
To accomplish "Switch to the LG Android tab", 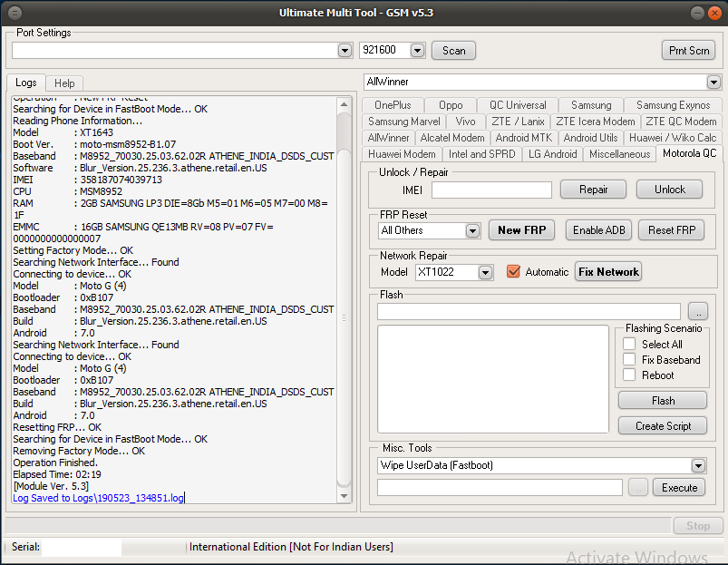I will pos(552,154).
